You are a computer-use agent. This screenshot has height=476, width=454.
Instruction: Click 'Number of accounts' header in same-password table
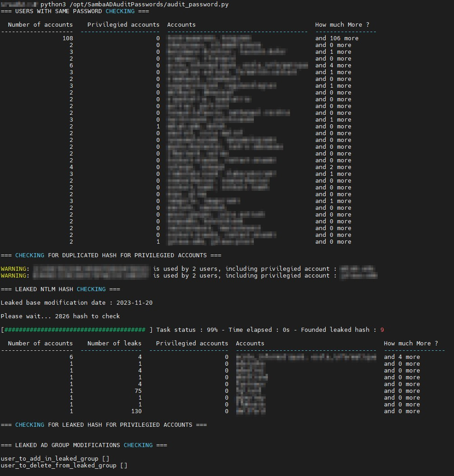pos(40,24)
